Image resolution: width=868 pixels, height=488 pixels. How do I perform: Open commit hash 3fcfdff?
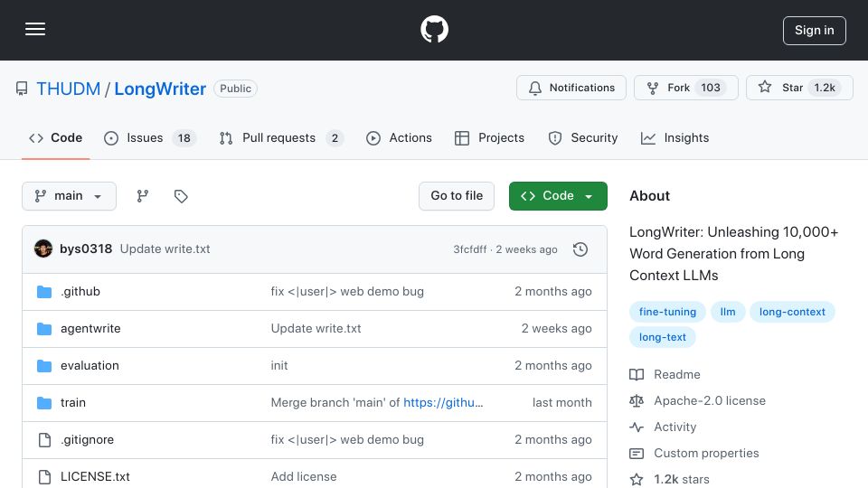470,249
